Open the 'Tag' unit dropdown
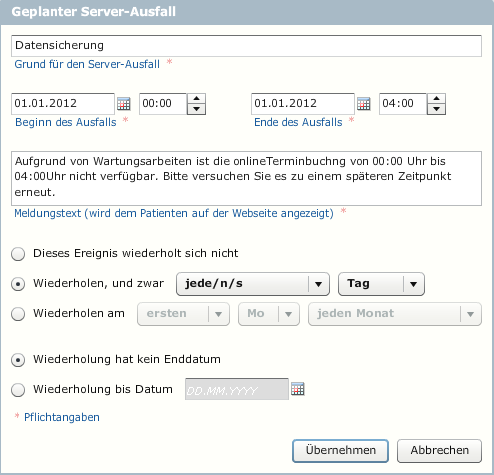 point(381,284)
